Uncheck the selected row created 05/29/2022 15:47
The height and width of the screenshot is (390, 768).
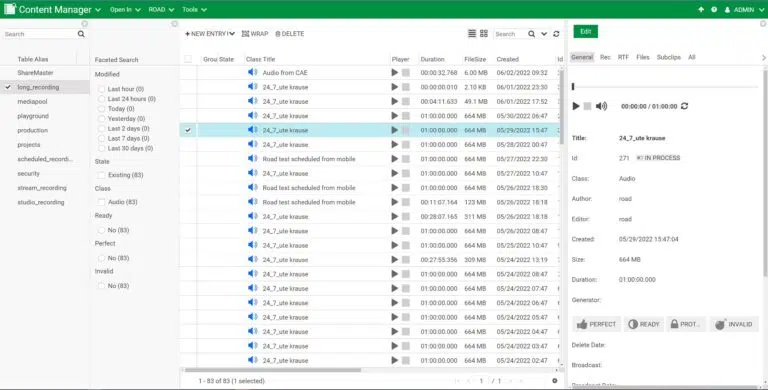[x=188, y=130]
